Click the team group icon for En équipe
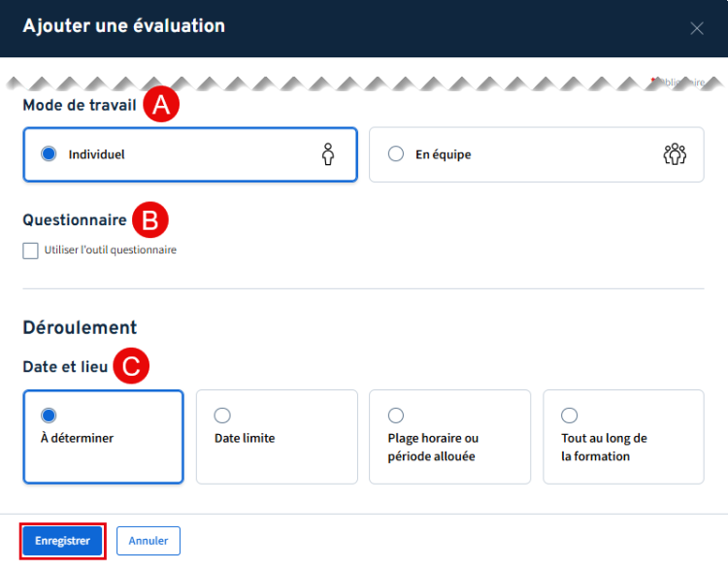 [675, 154]
